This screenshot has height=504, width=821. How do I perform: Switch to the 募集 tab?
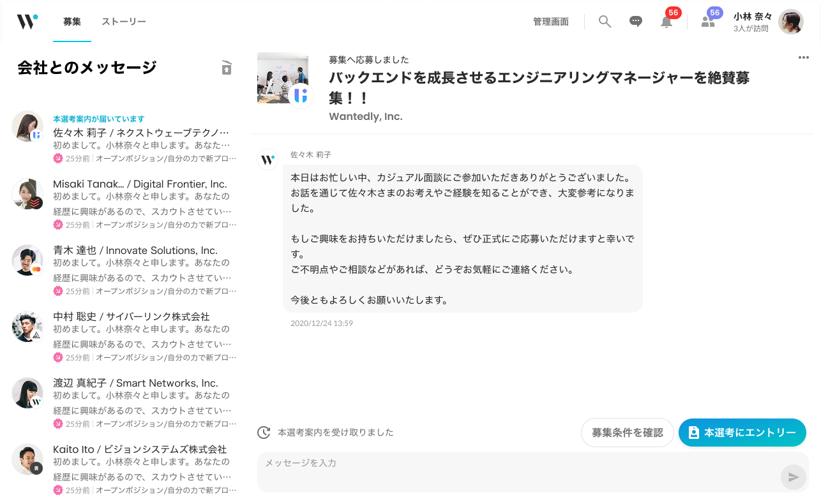(72, 21)
